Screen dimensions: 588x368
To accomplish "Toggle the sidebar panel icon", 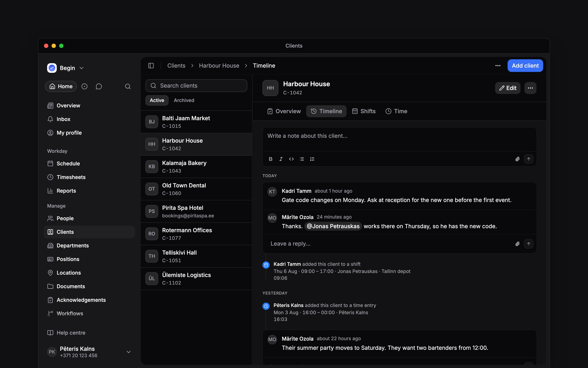I will pos(151,66).
